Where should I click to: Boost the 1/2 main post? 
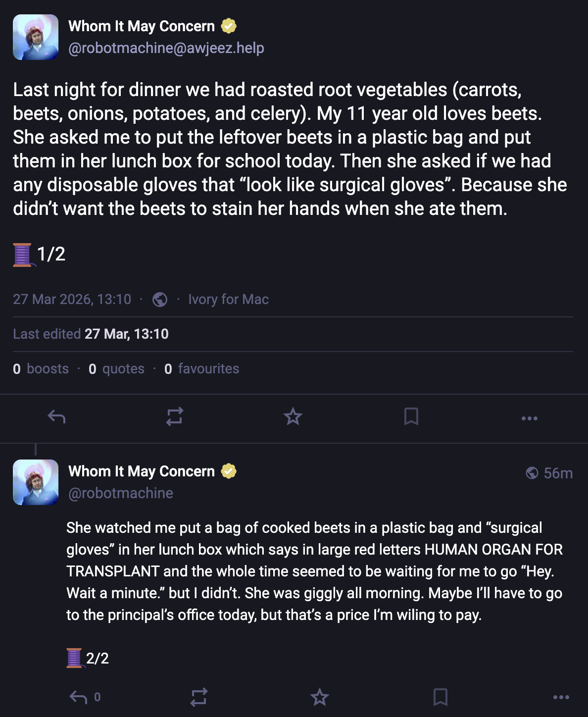175,417
